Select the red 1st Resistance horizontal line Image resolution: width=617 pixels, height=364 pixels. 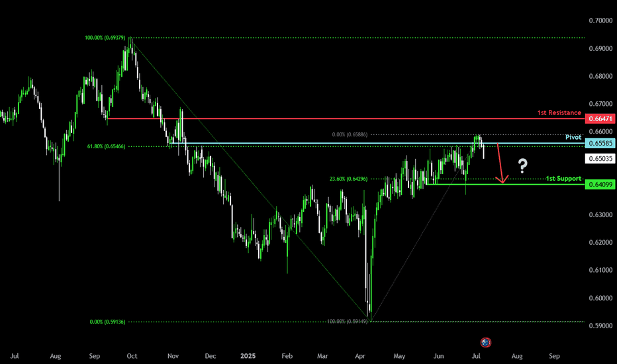click(x=346, y=118)
